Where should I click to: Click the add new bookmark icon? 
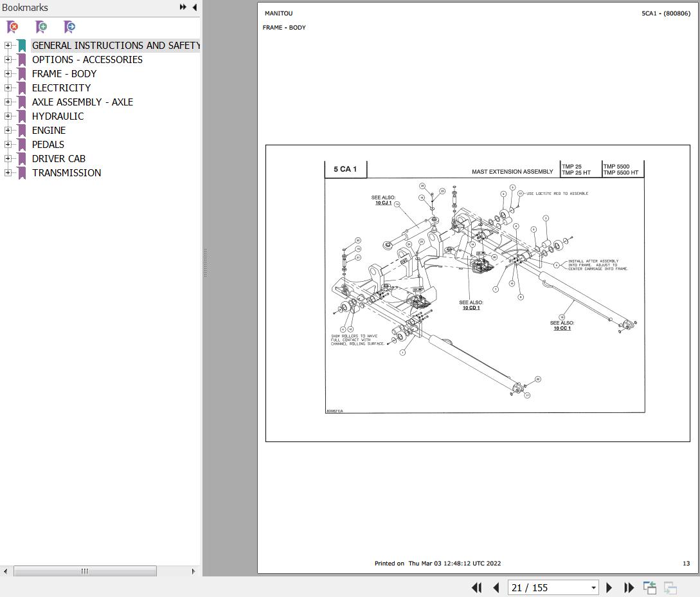coord(41,27)
